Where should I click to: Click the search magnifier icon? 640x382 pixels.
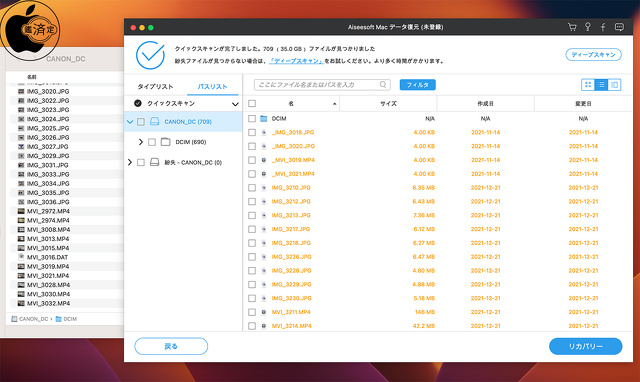pyautogui.click(x=383, y=84)
